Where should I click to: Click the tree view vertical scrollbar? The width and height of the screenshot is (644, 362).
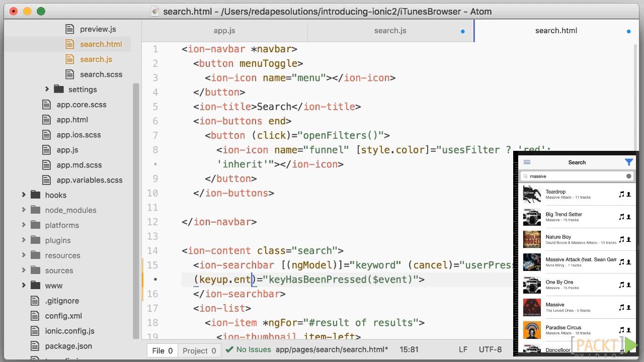pos(136,210)
